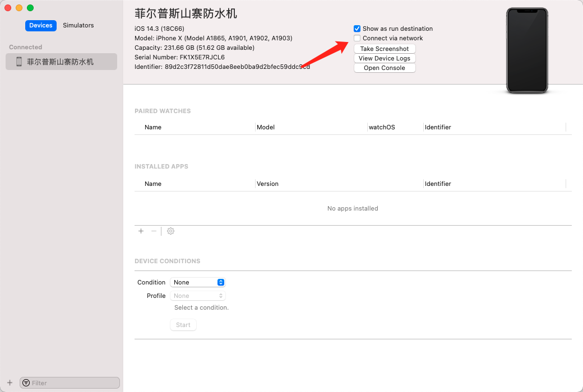Click the iPhone X device image

pos(527,50)
